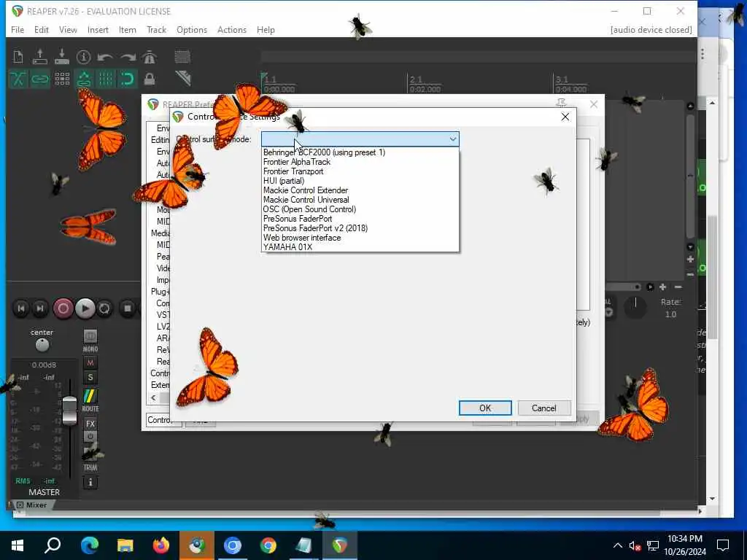Image resolution: width=747 pixels, height=560 pixels.
Task: Select Behringer BCF2000 (using preset 1)
Action: point(360,152)
